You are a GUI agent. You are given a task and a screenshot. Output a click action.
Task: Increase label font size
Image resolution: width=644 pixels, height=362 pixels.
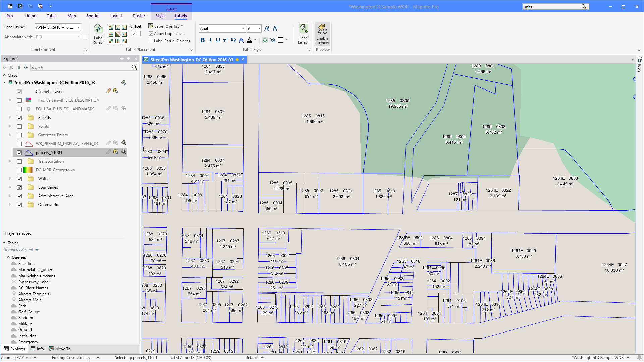[267, 28]
